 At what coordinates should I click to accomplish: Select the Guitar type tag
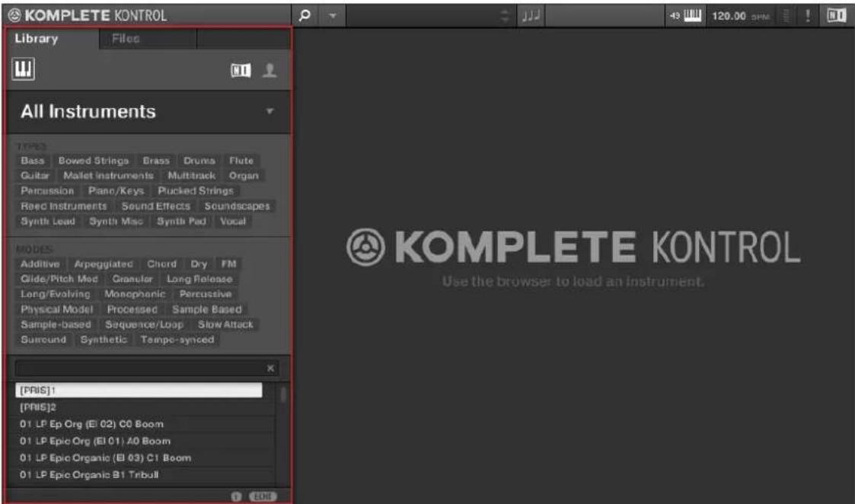35,176
